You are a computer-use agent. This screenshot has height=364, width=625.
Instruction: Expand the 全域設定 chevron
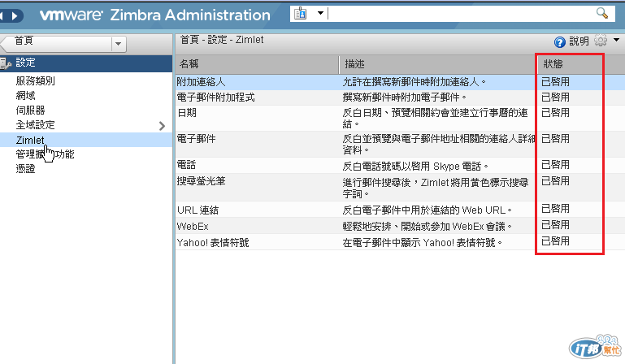point(162,126)
